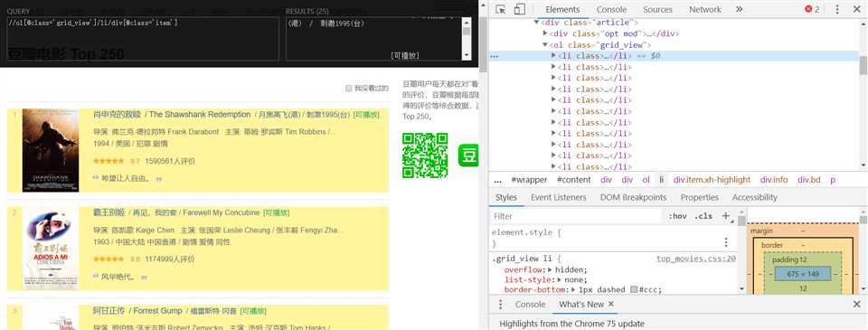This screenshot has width=868, height=330.
Task: Open the Properties tab
Action: click(x=699, y=197)
